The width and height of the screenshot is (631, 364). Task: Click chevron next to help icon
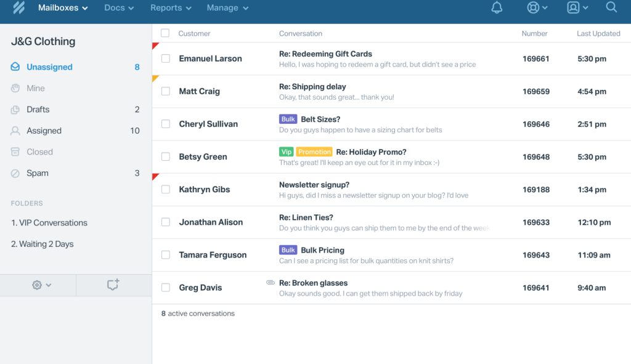[x=545, y=7]
